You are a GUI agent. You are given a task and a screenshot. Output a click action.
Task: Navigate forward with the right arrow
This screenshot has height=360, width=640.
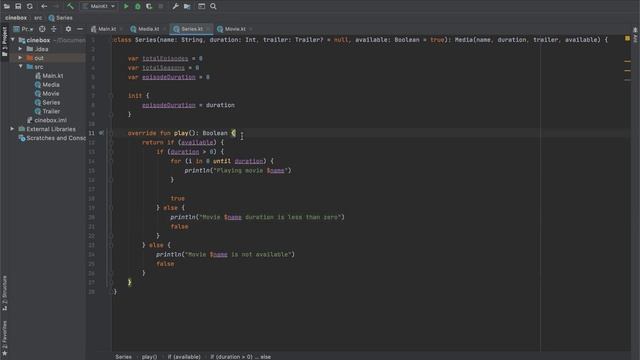[56, 6]
